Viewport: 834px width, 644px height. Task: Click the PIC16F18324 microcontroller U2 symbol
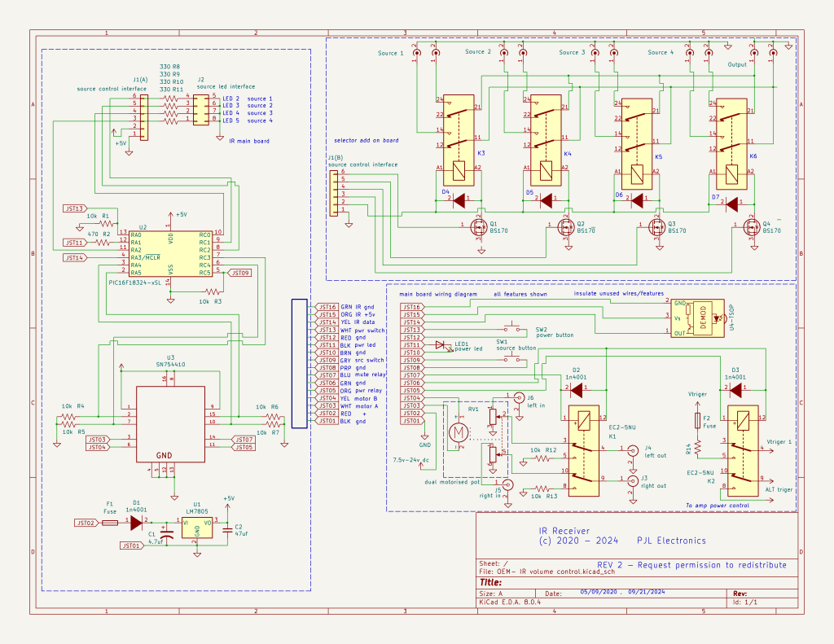point(169,253)
